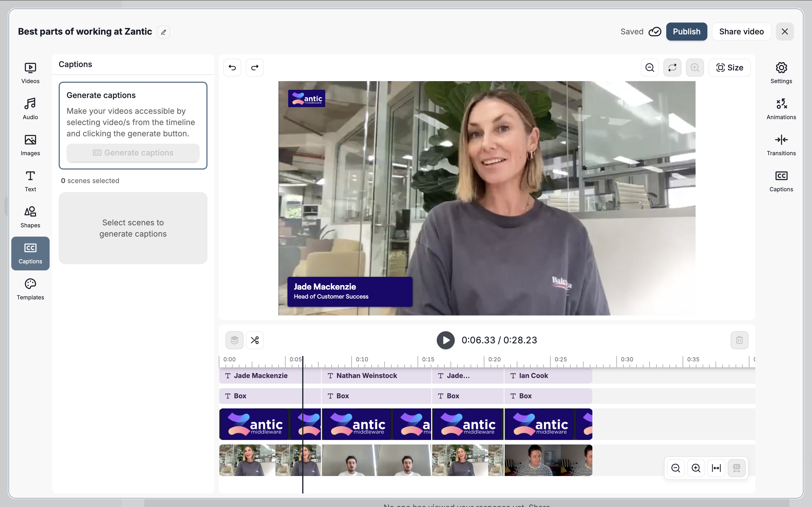The height and width of the screenshot is (507, 812).
Task: Click the pencil icon to rename title
Action: [164, 32]
